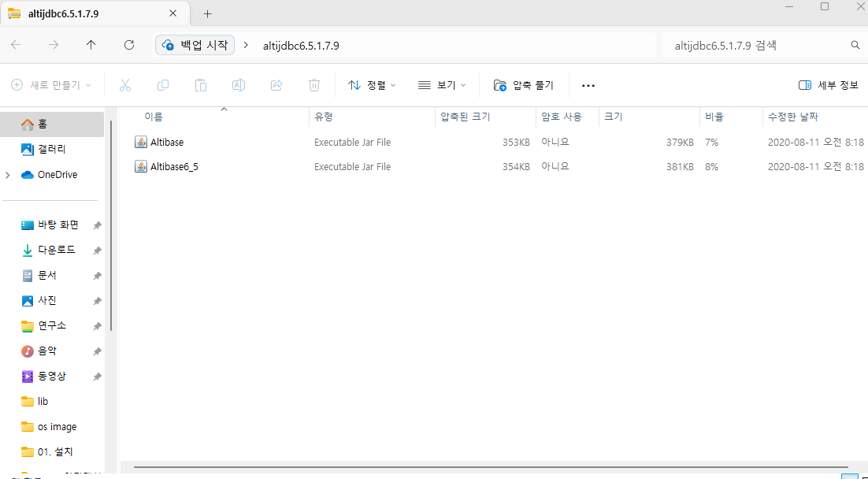Open os image folder in sidebar
This screenshot has height=479, width=868.
pyautogui.click(x=52, y=427)
